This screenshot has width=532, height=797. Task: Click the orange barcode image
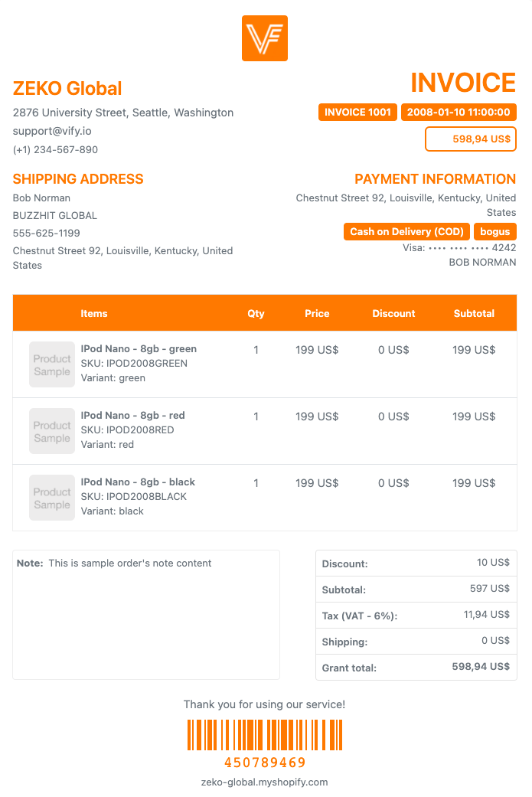pos(265,735)
